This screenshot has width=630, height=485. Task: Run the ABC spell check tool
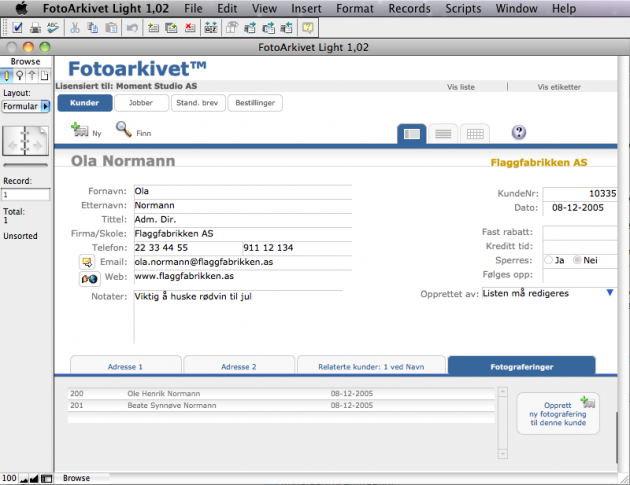pos(53,28)
